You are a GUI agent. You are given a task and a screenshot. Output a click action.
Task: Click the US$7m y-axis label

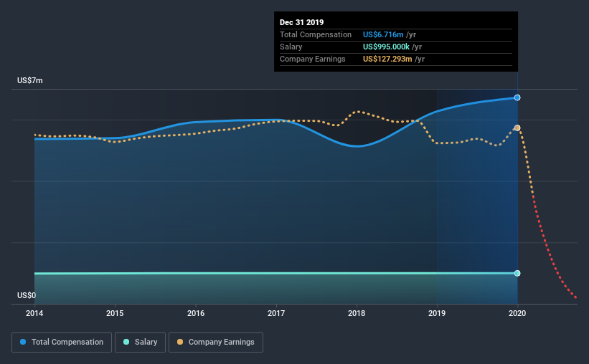[30, 81]
